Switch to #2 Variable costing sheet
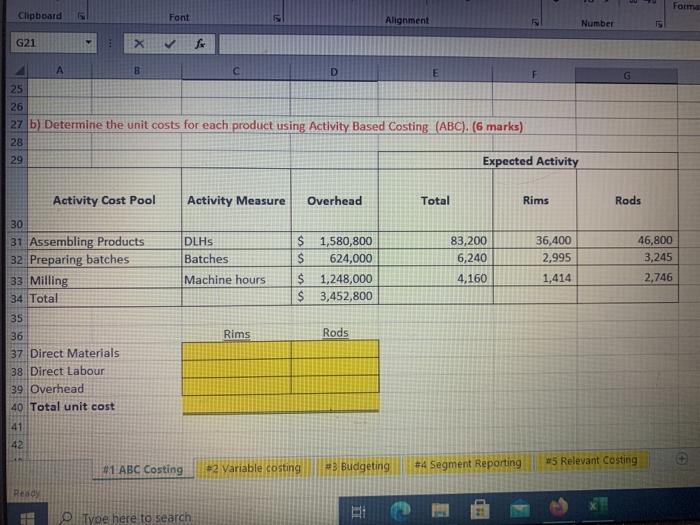Image resolution: width=700 pixels, height=525 pixels. click(x=254, y=468)
